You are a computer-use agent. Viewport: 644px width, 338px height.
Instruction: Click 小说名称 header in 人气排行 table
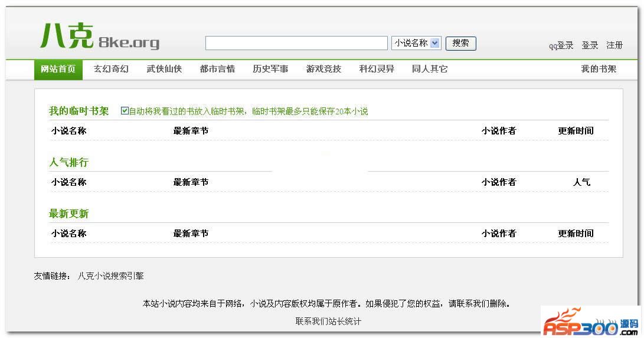(x=68, y=182)
